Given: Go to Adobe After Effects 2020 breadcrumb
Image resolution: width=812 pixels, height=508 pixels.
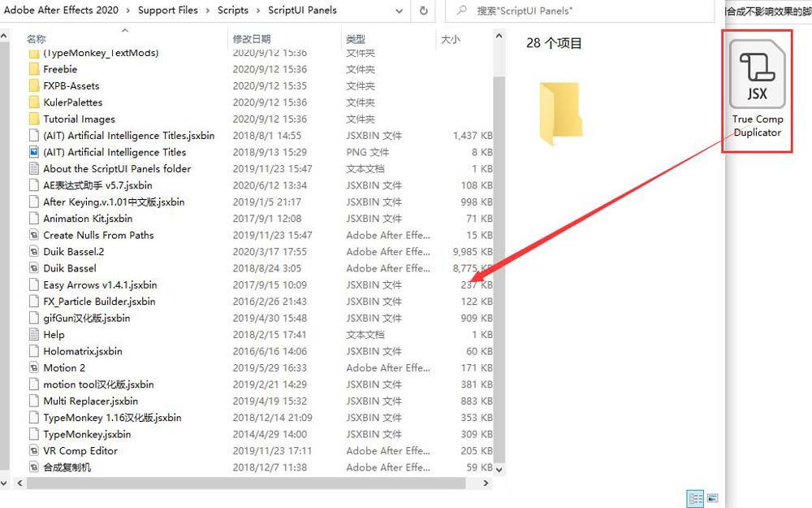Looking at the screenshot, I should 61,10.
